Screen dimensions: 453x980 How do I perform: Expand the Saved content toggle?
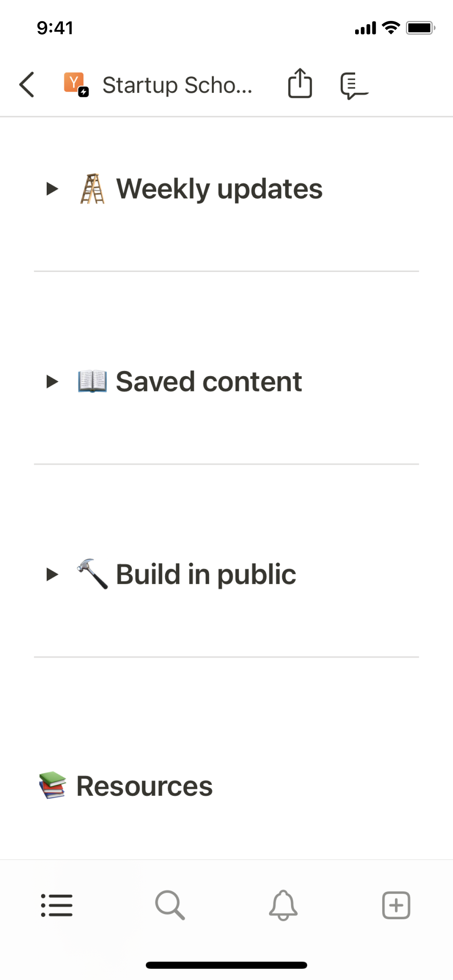(x=52, y=381)
